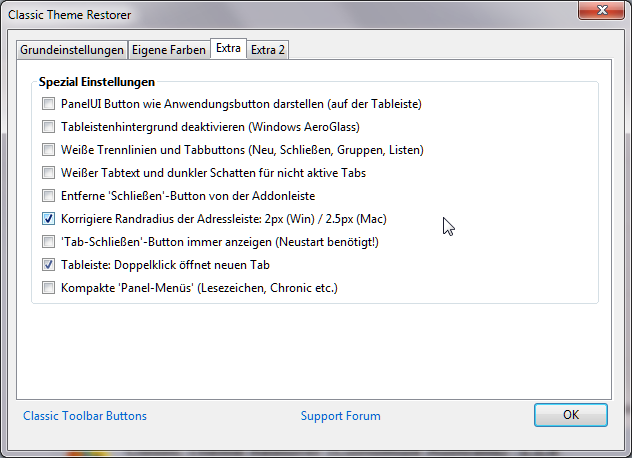Check Entferne 'Schließen'-Button von der Addonleiste

coord(49,196)
